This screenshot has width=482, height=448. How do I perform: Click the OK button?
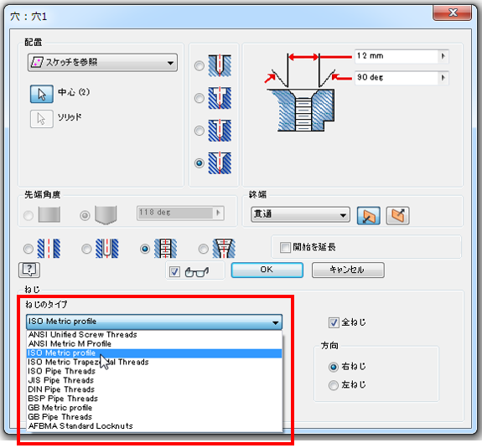pyautogui.click(x=267, y=270)
